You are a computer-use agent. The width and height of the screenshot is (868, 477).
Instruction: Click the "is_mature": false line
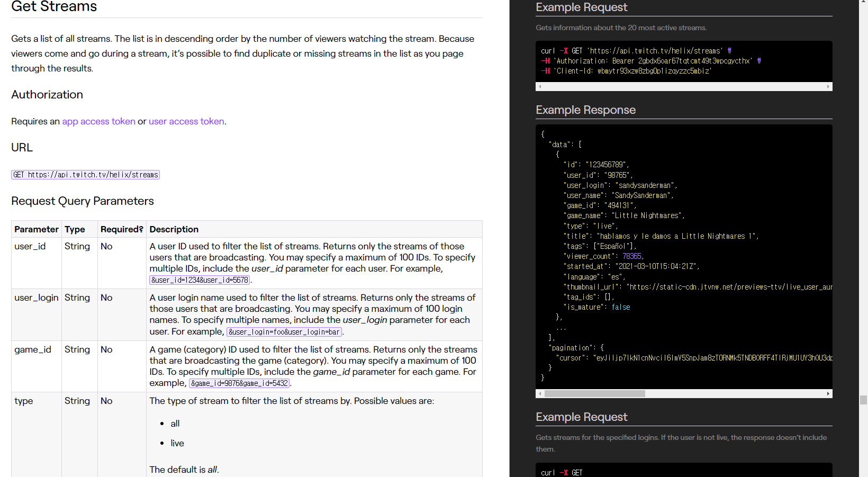(596, 307)
